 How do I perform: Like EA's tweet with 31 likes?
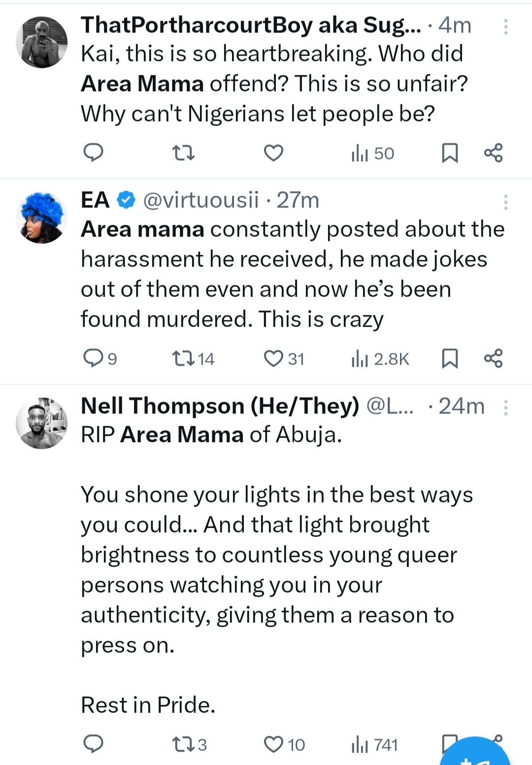[284, 358]
